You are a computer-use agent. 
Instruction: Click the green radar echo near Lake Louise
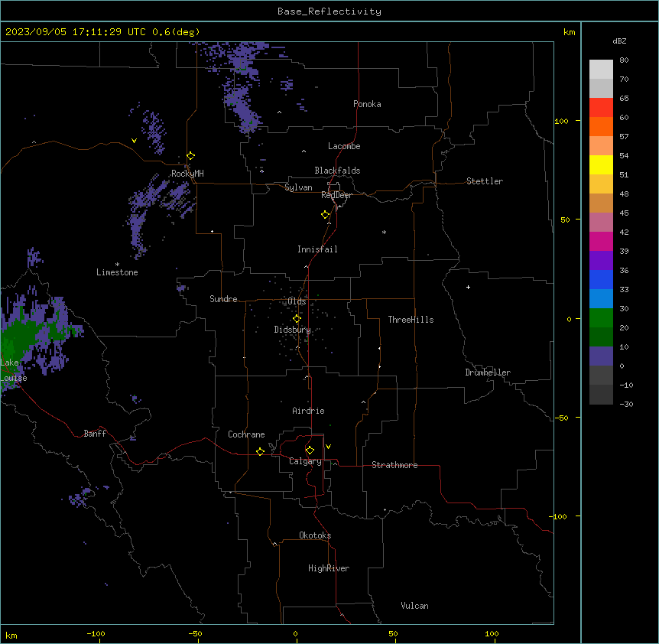[x=21, y=337]
